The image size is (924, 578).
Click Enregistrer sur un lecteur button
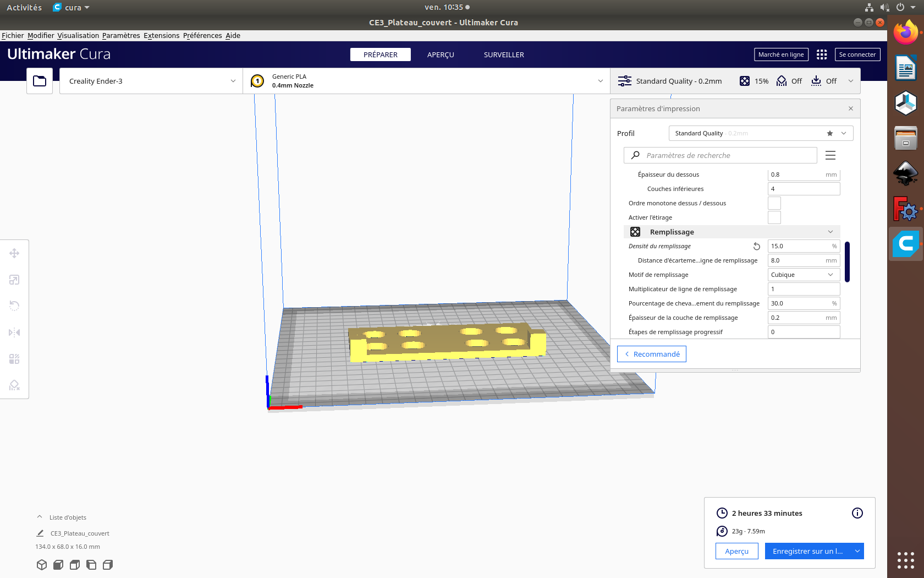coord(807,551)
